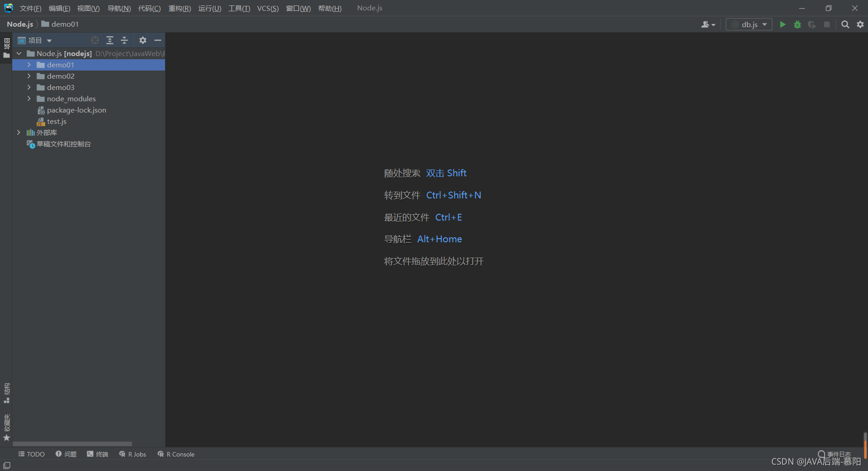Select test.js file in tree

coord(89,121)
